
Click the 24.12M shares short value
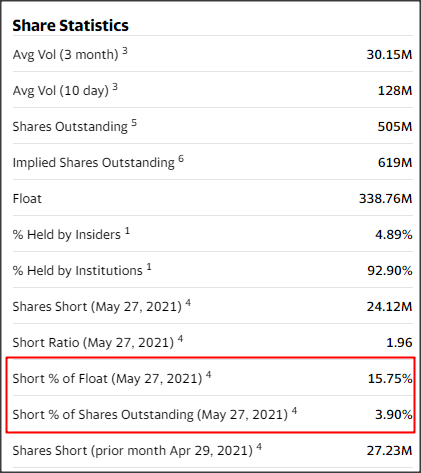click(390, 307)
